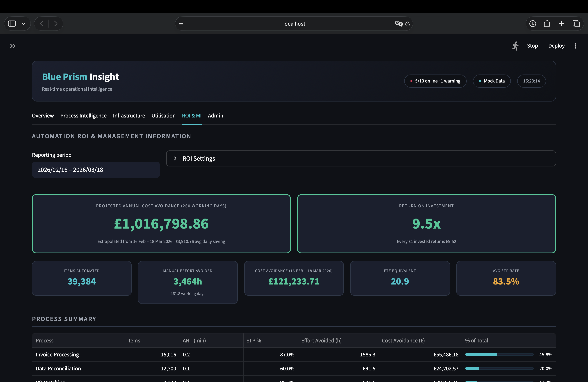Toggle the Mock Data indicator
This screenshot has height=382, width=588.
[x=491, y=81]
